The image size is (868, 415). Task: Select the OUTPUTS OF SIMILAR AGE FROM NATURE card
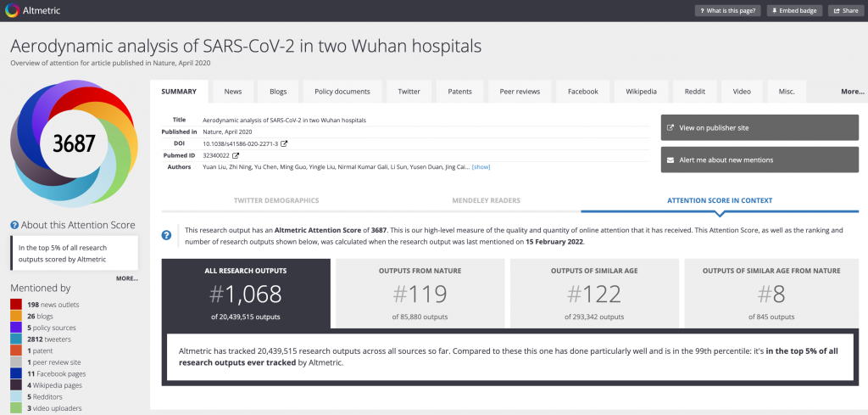click(771, 293)
